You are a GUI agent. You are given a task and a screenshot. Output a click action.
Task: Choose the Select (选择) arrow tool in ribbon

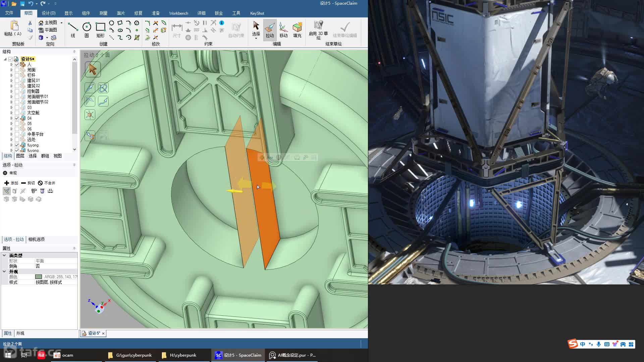256,28
